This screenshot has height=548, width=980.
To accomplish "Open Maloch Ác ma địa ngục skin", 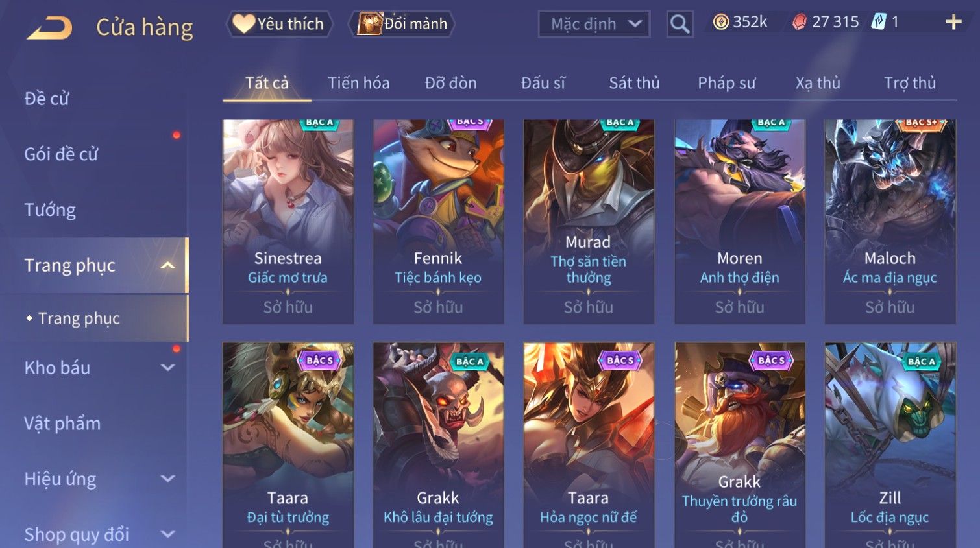I will (890, 221).
